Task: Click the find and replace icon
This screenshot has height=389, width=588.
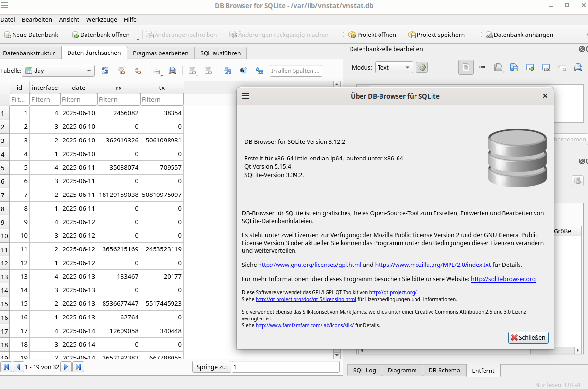Action: (x=259, y=71)
